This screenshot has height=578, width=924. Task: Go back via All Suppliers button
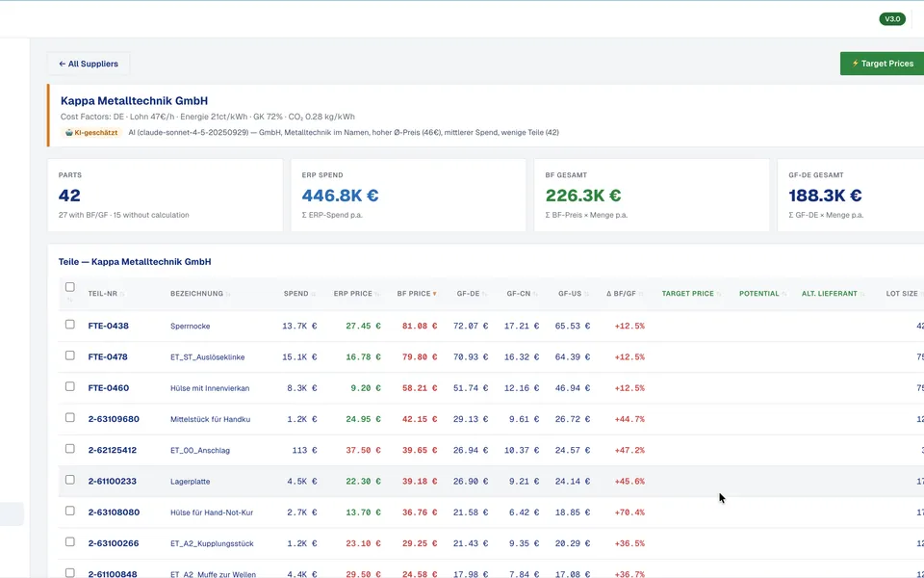(x=89, y=64)
